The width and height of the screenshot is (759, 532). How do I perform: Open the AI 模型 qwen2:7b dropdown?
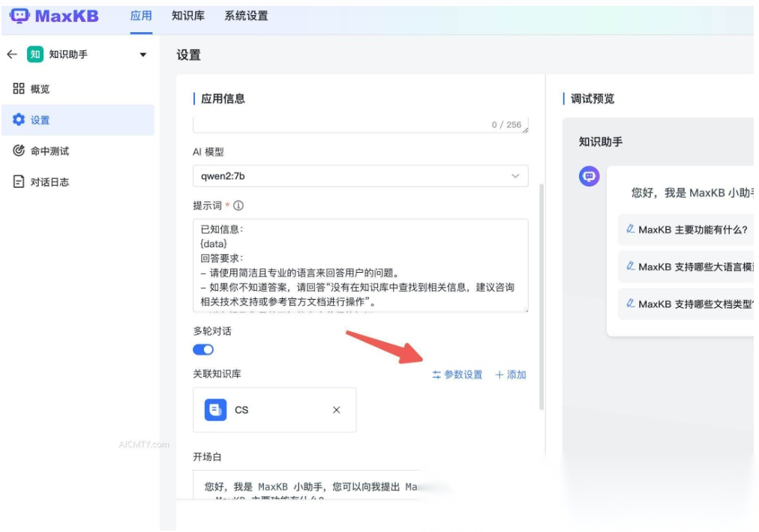[x=360, y=176]
